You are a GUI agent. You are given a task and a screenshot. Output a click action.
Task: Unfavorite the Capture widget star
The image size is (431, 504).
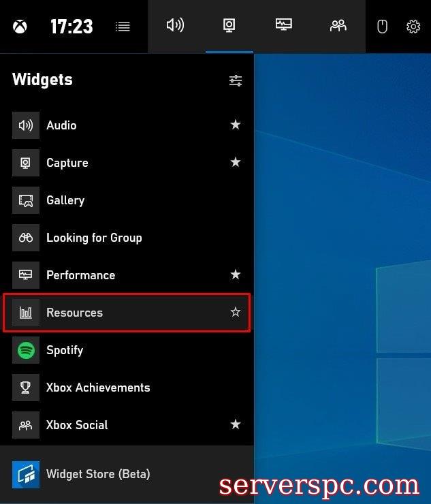pos(236,162)
